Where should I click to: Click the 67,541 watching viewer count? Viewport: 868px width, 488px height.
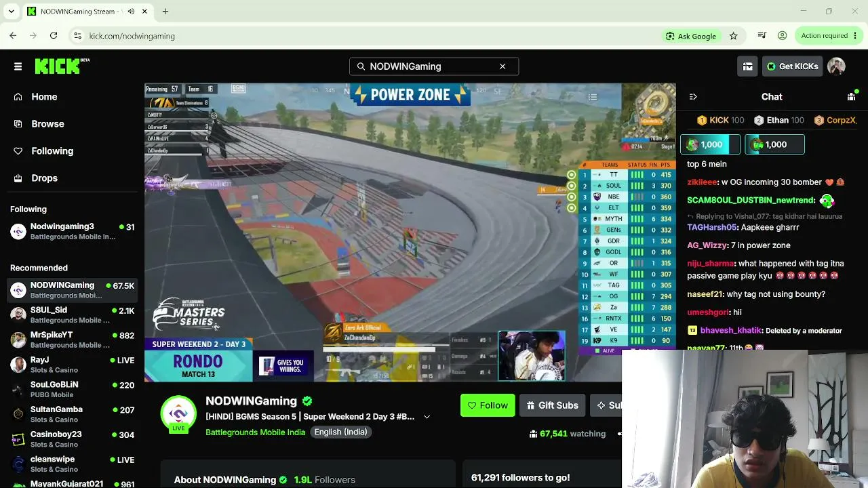coord(568,434)
